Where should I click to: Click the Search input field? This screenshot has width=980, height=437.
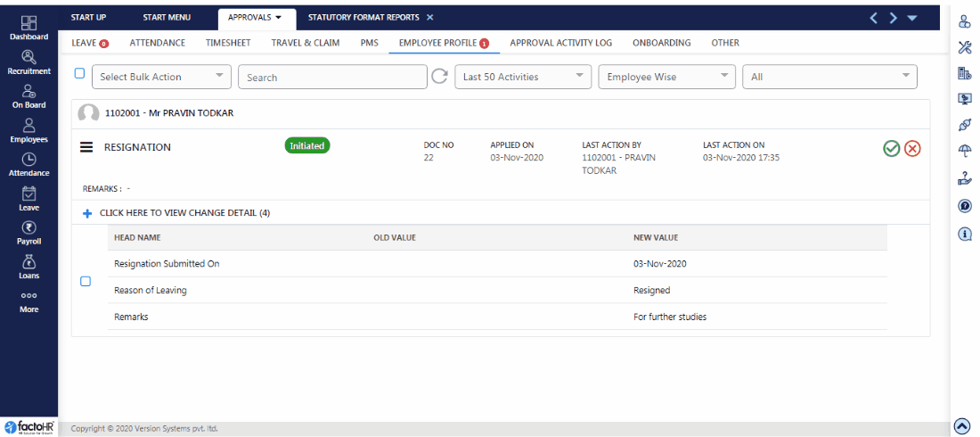332,78
